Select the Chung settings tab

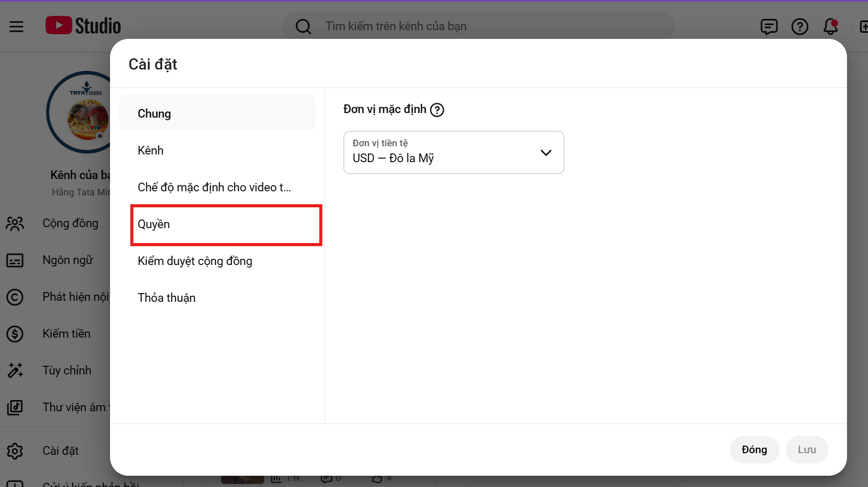click(x=217, y=114)
